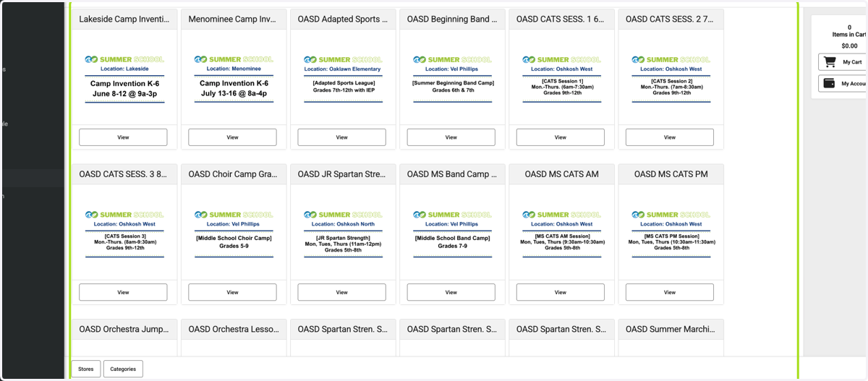Click the 'OASD MS Band Camp ...' card title

(452, 174)
